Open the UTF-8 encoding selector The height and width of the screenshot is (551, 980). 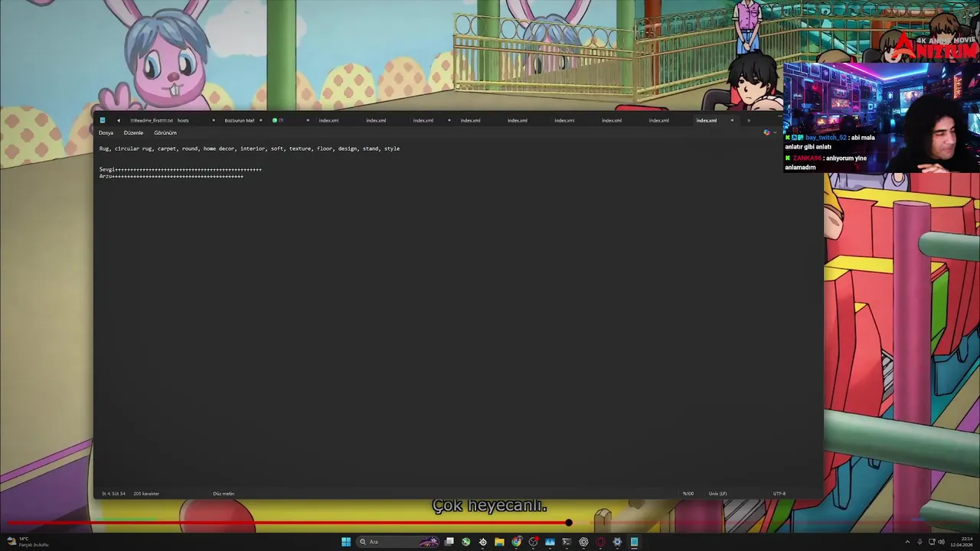point(779,494)
